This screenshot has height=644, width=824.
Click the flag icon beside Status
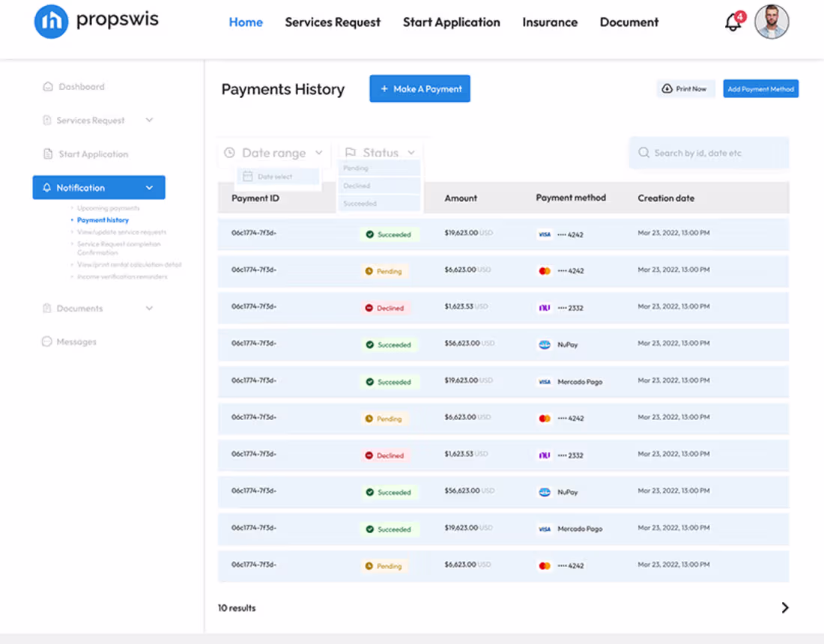(x=351, y=152)
